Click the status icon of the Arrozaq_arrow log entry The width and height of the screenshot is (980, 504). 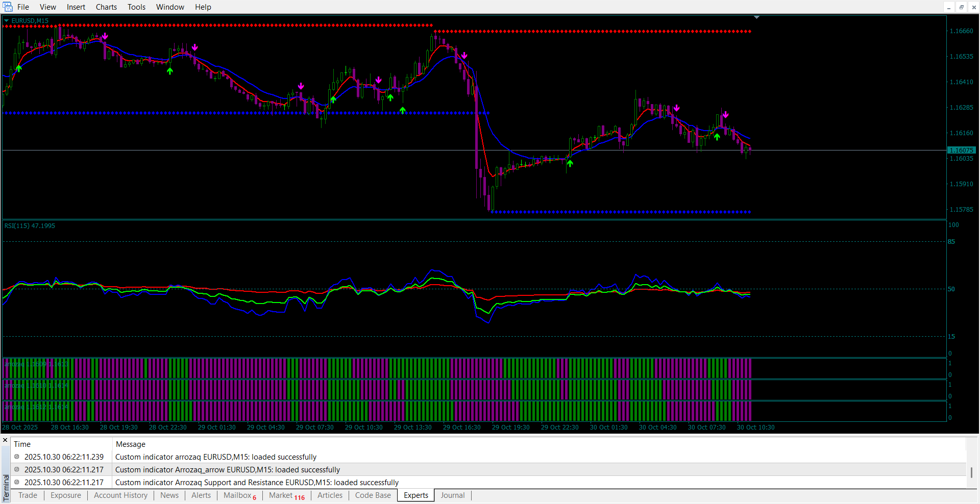pyautogui.click(x=17, y=469)
